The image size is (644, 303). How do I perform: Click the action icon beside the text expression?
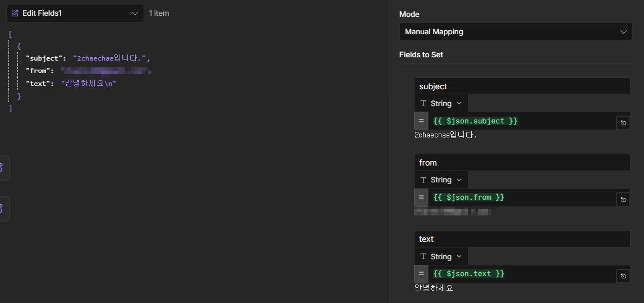click(623, 276)
